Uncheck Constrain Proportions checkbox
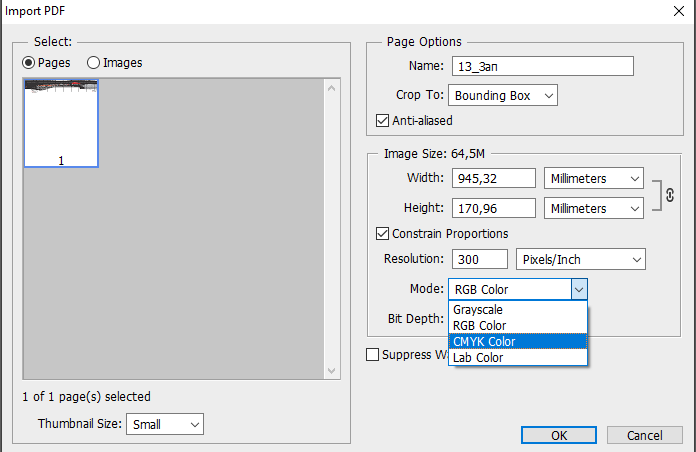Screen dimensions: 696x452 click(382, 234)
